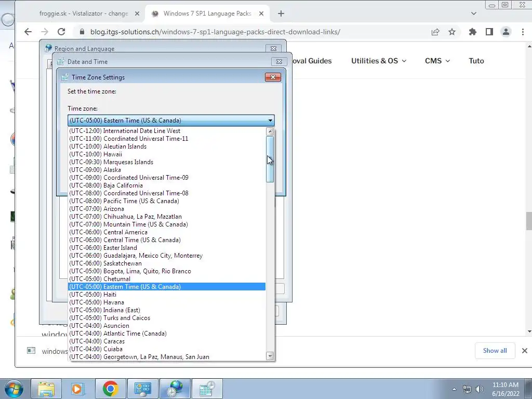Open volume control in system tray

coord(480,389)
